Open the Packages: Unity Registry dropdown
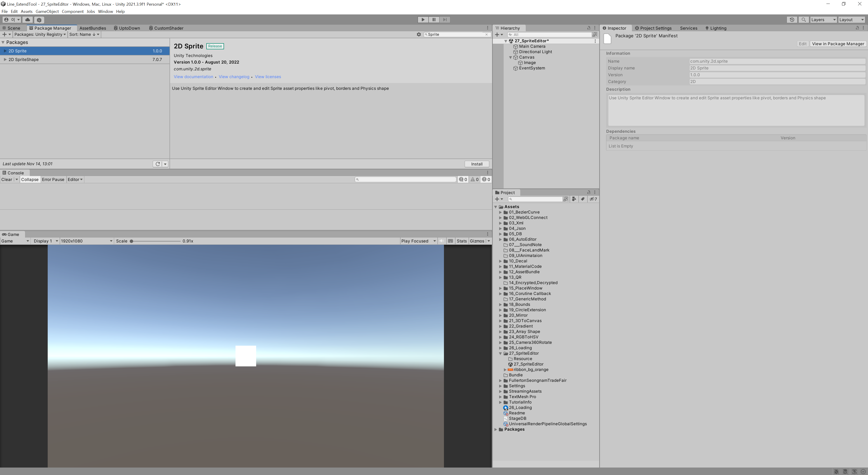 [40, 34]
